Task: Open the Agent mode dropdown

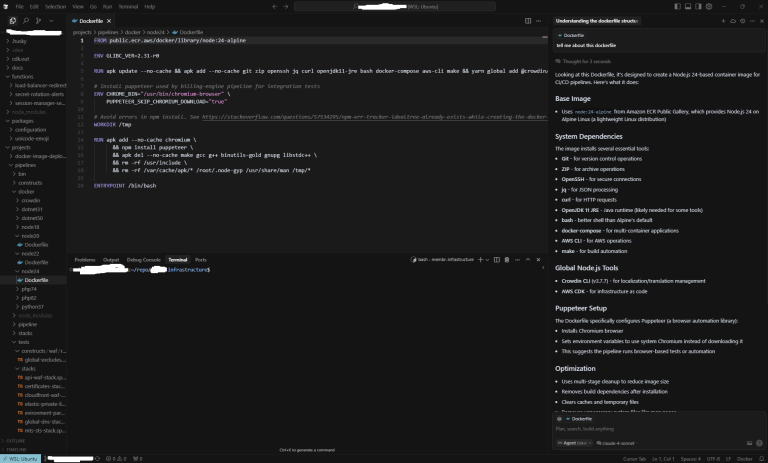Action: (572, 441)
